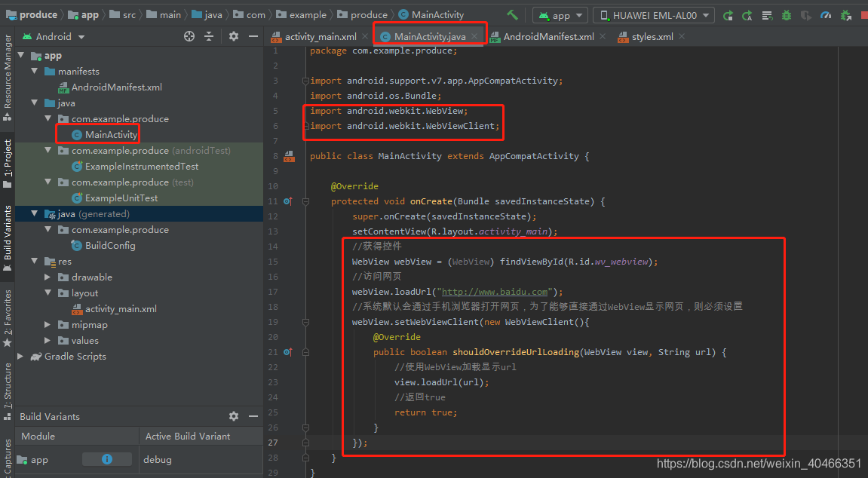The width and height of the screenshot is (868, 478).
Task: Open the HUAWEI EML-AL00 device dropdown
Action: [654, 16]
